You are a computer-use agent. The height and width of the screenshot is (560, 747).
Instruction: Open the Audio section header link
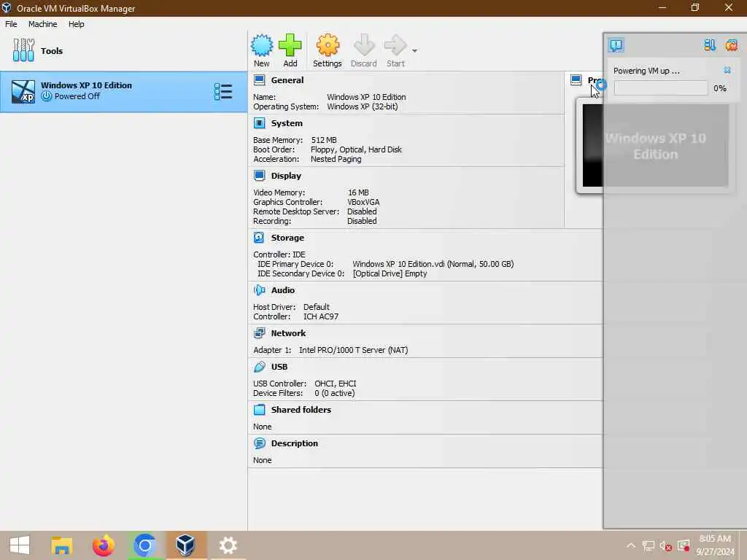pyautogui.click(x=283, y=290)
